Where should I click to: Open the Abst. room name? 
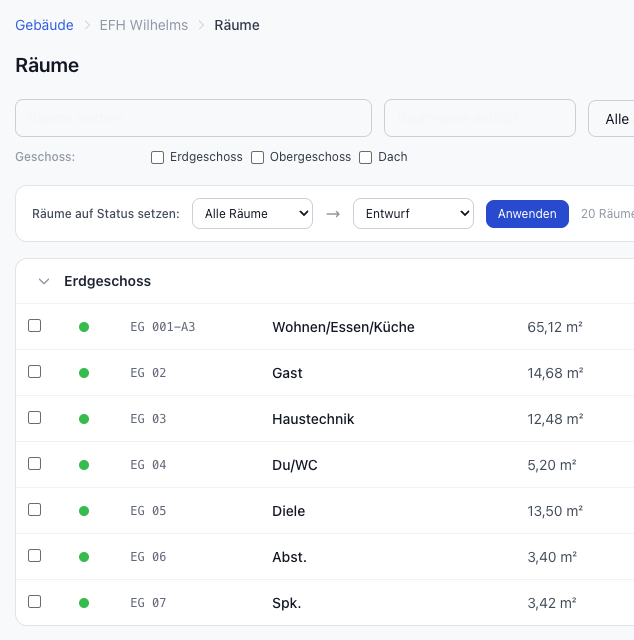click(x=289, y=557)
